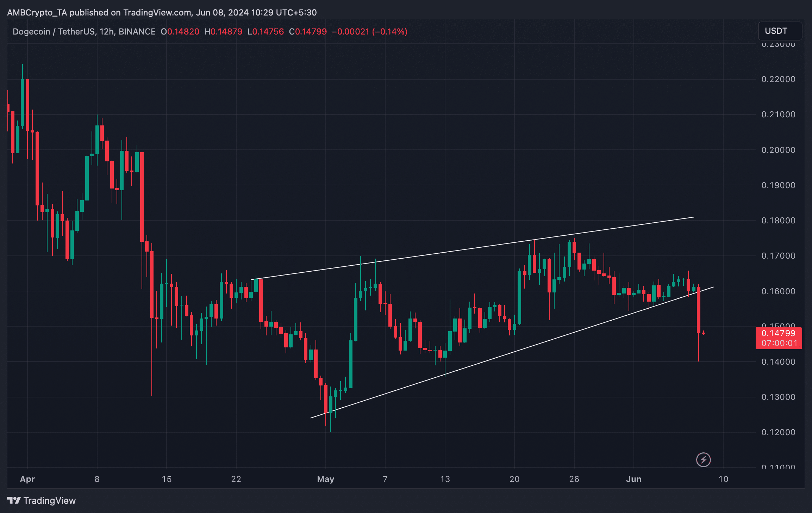Click the May date axis label
Image resolution: width=812 pixels, height=513 pixels.
(326, 479)
